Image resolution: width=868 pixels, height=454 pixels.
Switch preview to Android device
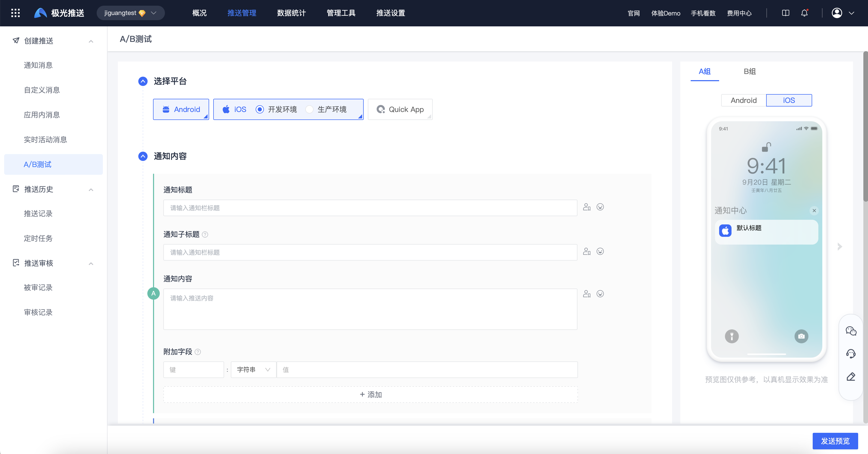(x=743, y=100)
